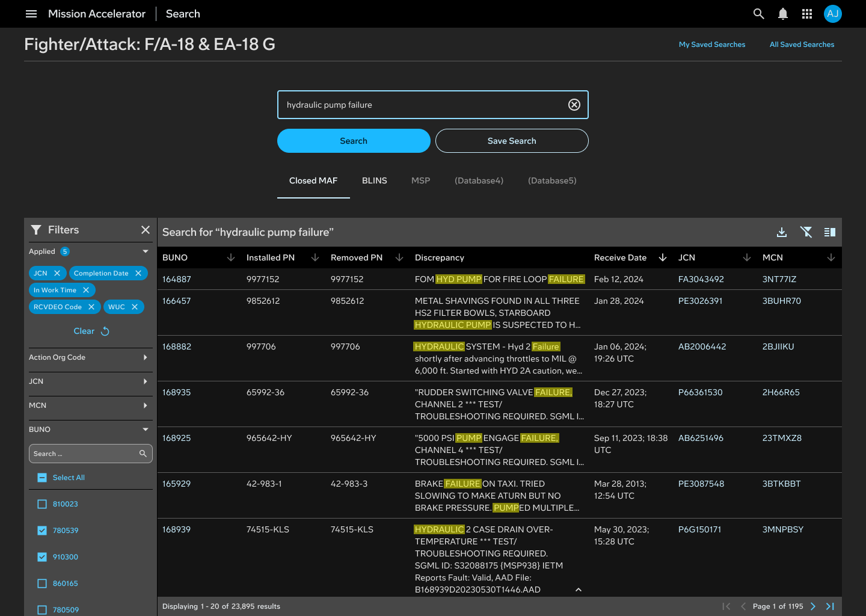Click the magnifier in BUNO filter search

tap(143, 454)
